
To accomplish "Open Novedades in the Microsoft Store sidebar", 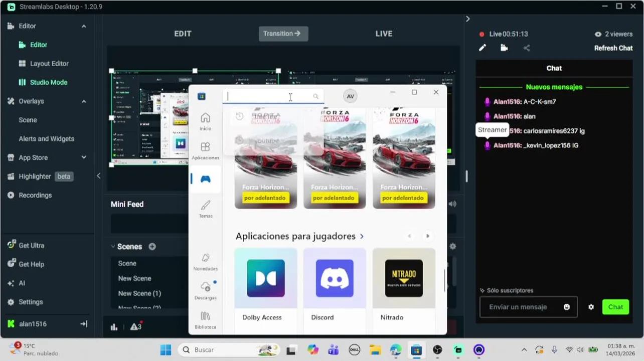I will point(206,262).
